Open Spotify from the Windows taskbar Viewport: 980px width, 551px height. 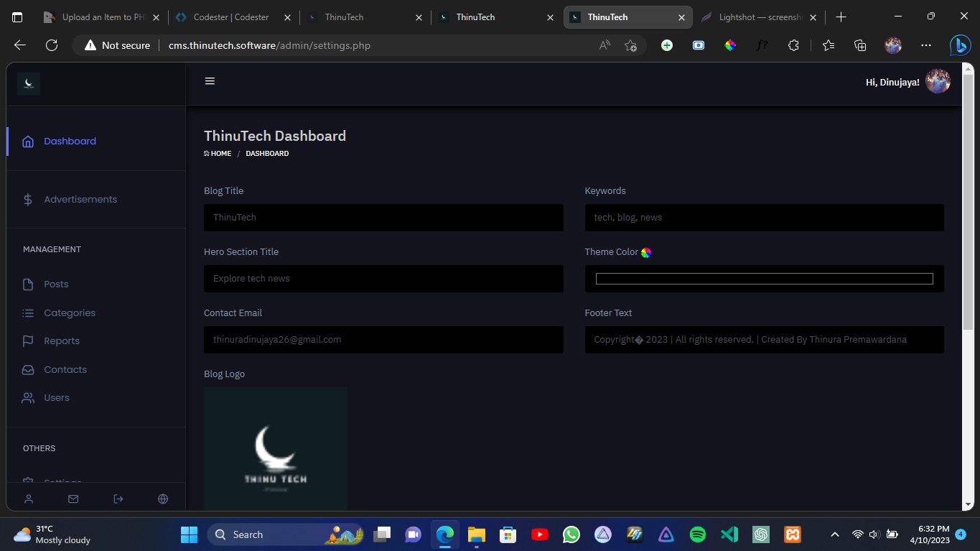[x=697, y=534]
